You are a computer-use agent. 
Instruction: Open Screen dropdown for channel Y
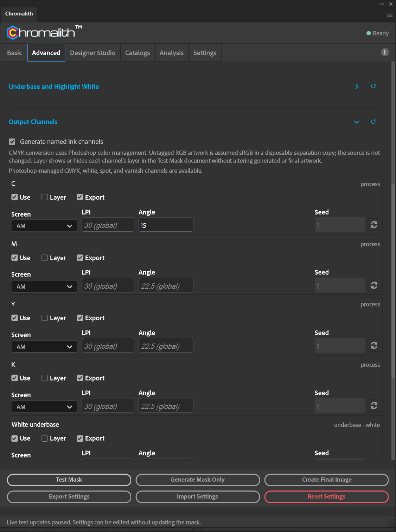click(44, 346)
